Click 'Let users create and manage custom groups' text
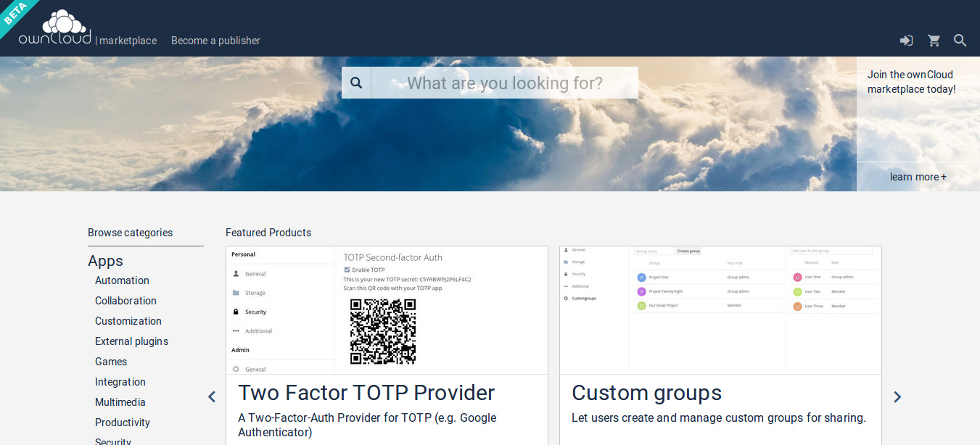 [x=719, y=417]
